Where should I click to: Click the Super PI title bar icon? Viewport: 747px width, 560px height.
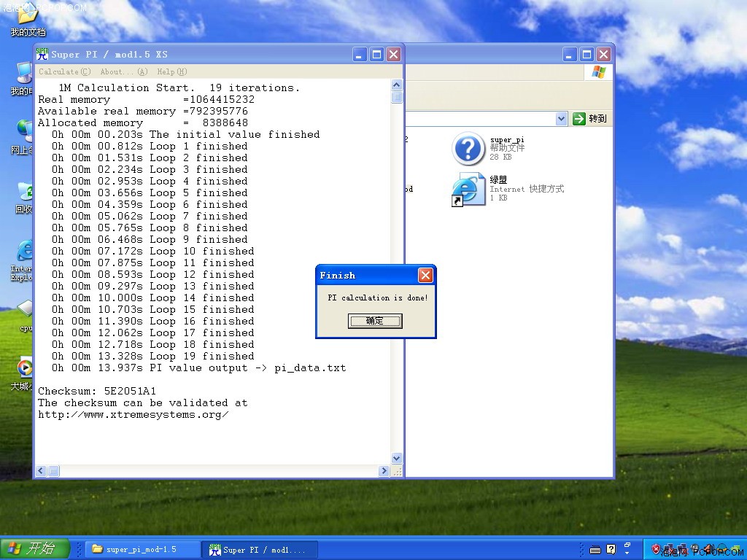tap(42, 54)
